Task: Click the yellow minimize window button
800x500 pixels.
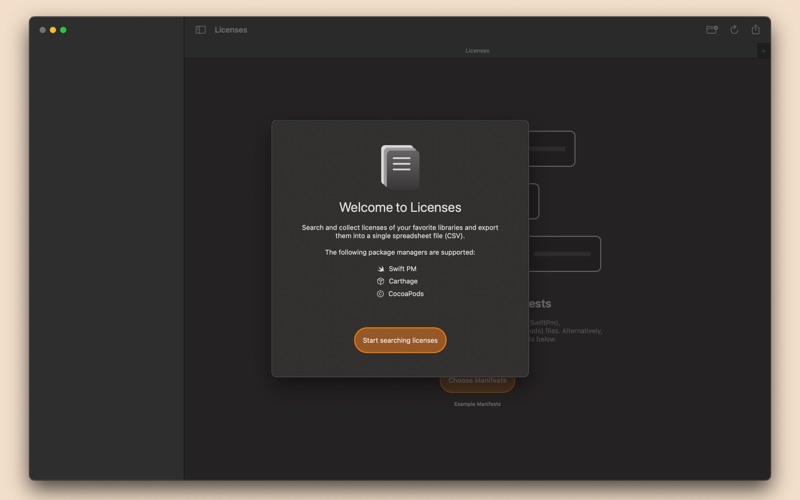Action: click(53, 30)
